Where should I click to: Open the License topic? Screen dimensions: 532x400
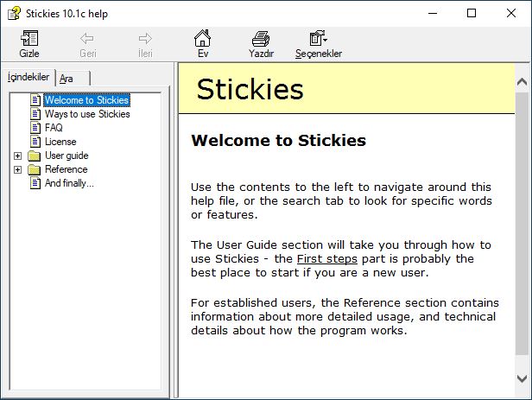(x=60, y=142)
